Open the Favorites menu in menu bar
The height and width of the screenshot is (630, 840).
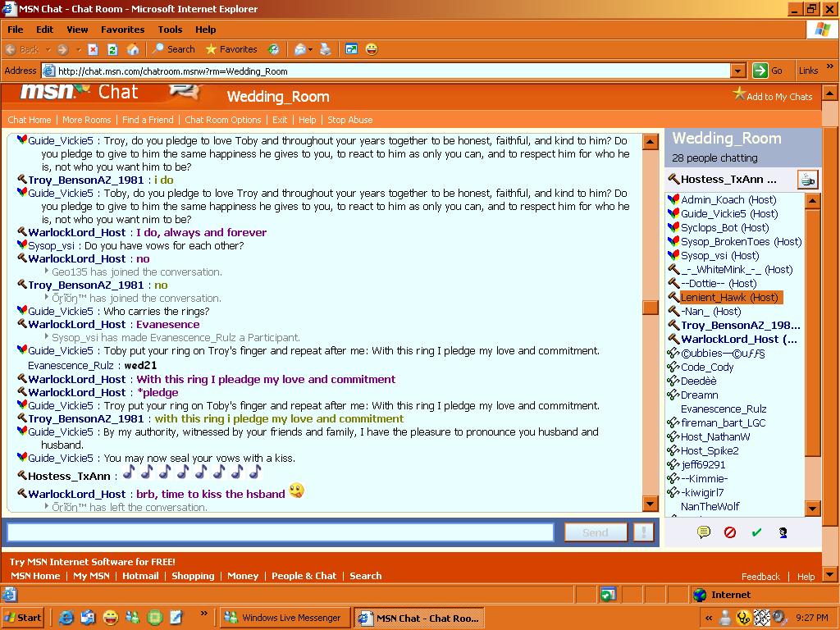pyautogui.click(x=123, y=30)
